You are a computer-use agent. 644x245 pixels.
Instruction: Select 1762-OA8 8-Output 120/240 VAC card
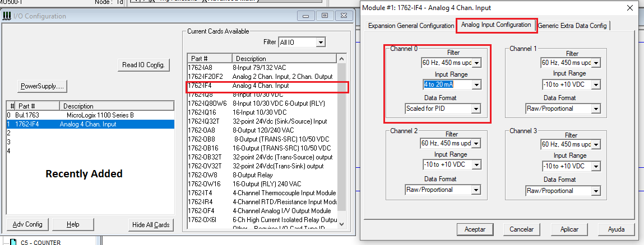(x=262, y=130)
